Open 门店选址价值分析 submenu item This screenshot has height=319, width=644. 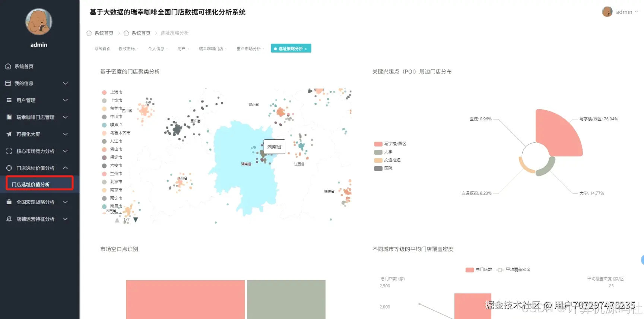point(39,184)
